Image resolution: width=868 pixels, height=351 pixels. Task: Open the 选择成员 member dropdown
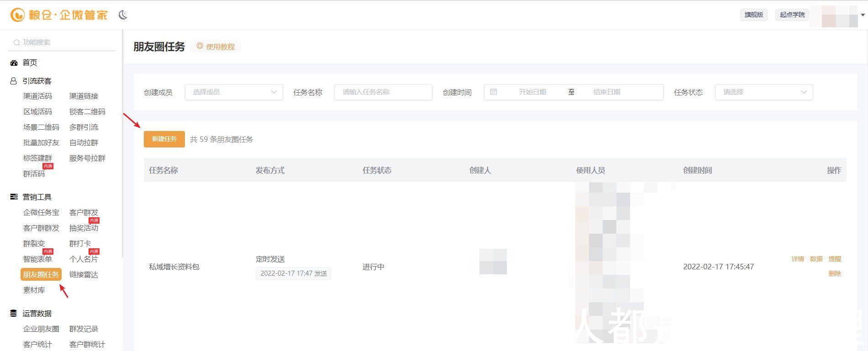pos(234,92)
